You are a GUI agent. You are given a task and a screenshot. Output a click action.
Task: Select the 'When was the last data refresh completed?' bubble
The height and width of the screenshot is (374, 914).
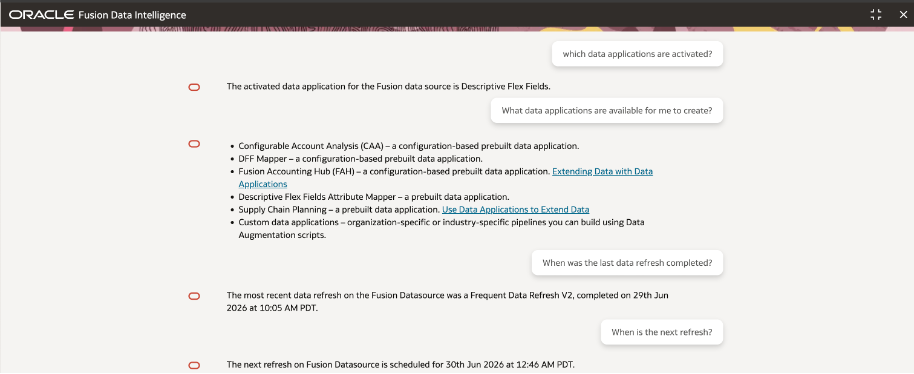click(x=627, y=263)
